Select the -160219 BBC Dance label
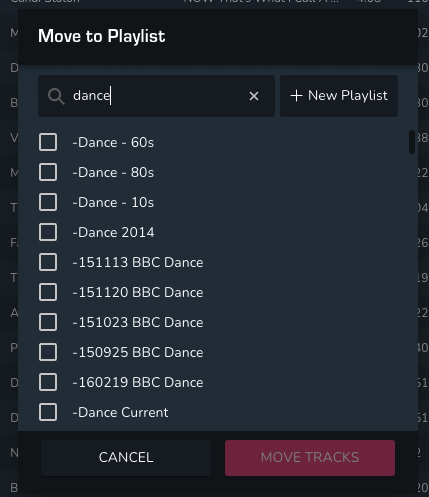 [x=138, y=383]
